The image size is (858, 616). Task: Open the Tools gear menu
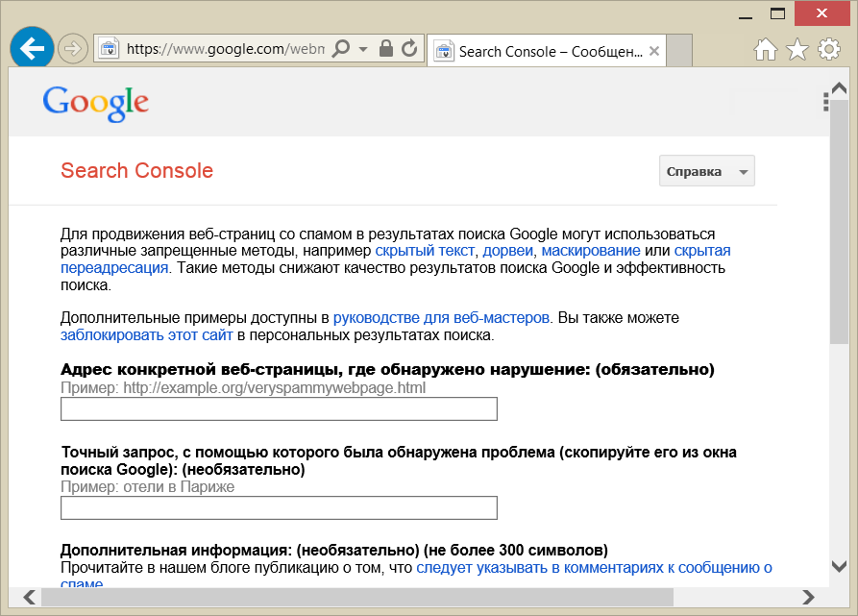click(829, 49)
